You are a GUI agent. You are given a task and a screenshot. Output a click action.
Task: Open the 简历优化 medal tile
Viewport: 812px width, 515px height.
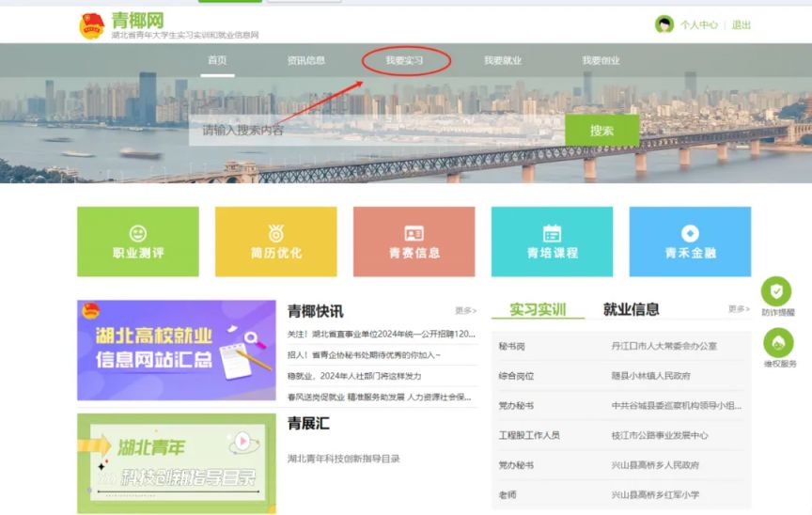pos(276,242)
